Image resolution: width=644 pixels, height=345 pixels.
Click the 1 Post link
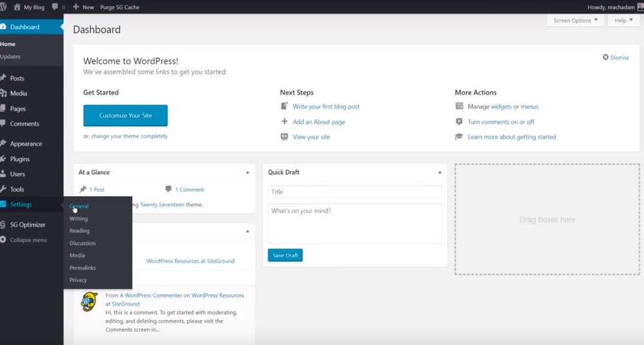click(97, 190)
